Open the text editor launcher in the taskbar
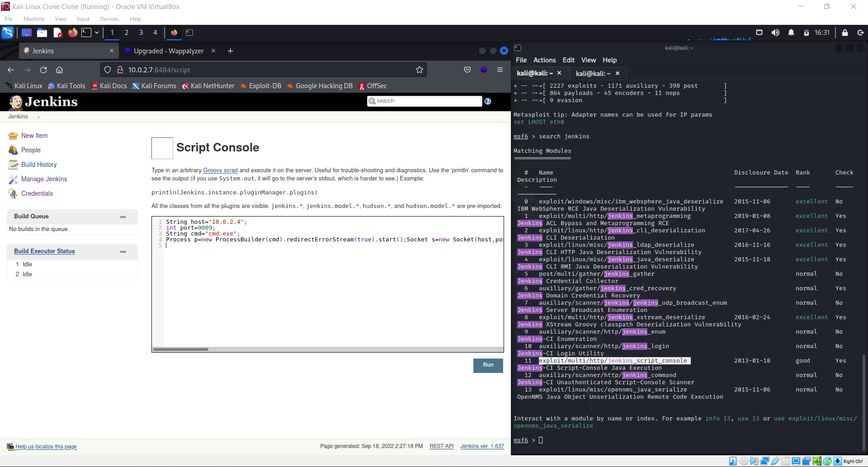 (x=57, y=33)
